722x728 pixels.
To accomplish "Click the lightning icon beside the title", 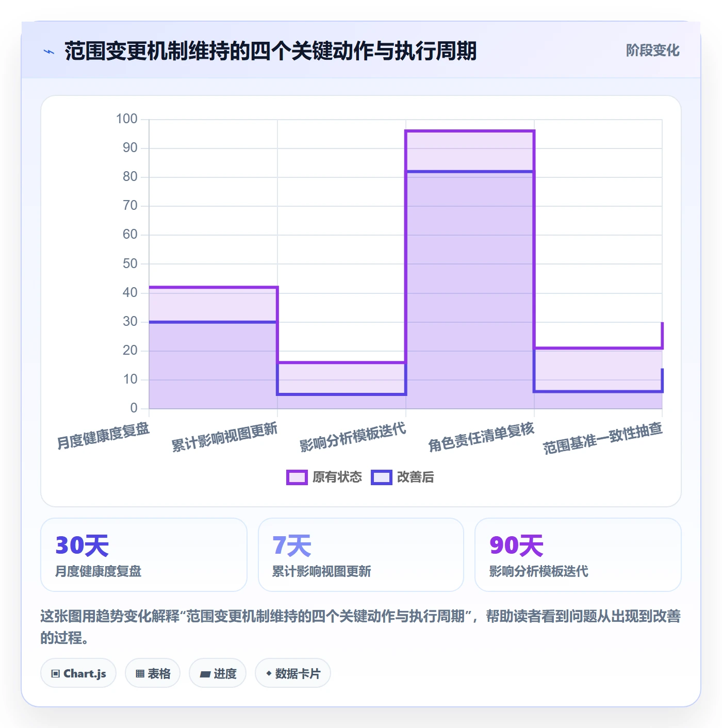I will (49, 52).
